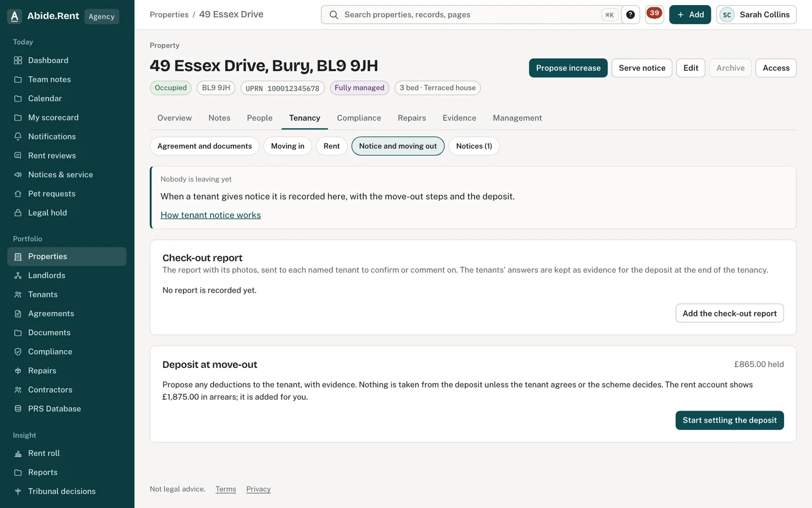This screenshot has width=812, height=508.
Task: Click Start settling the deposit
Action: 729,420
